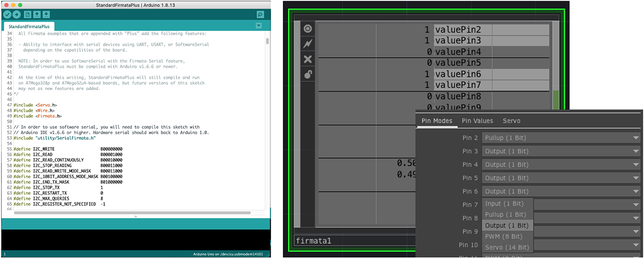
Task: Select the valuePin7 channel row
Action: [x=433, y=85]
